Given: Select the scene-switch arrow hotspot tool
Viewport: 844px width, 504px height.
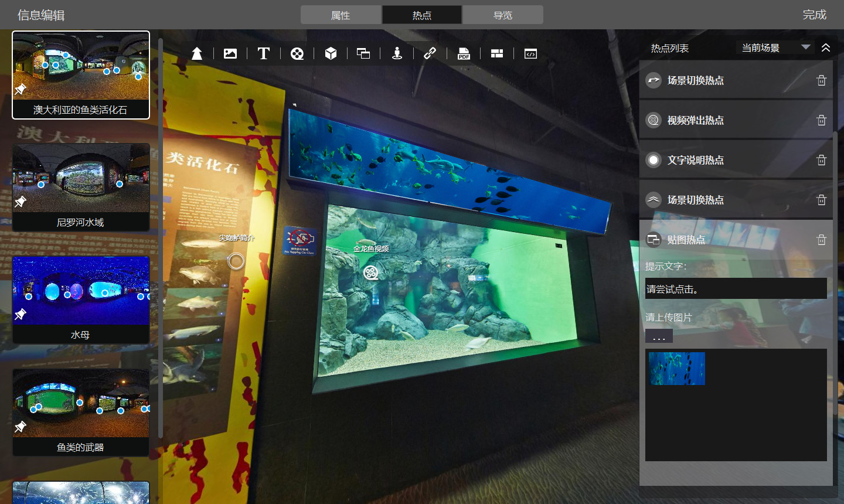Looking at the screenshot, I should (197, 54).
